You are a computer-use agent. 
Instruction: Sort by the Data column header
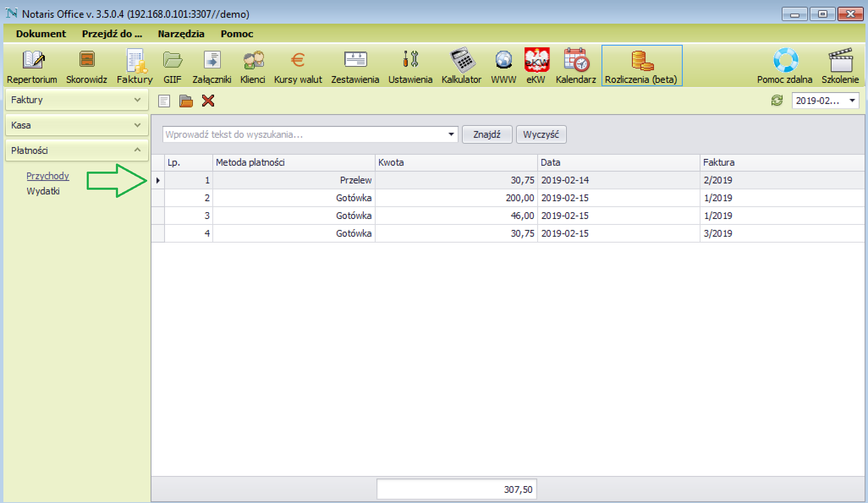pos(618,162)
